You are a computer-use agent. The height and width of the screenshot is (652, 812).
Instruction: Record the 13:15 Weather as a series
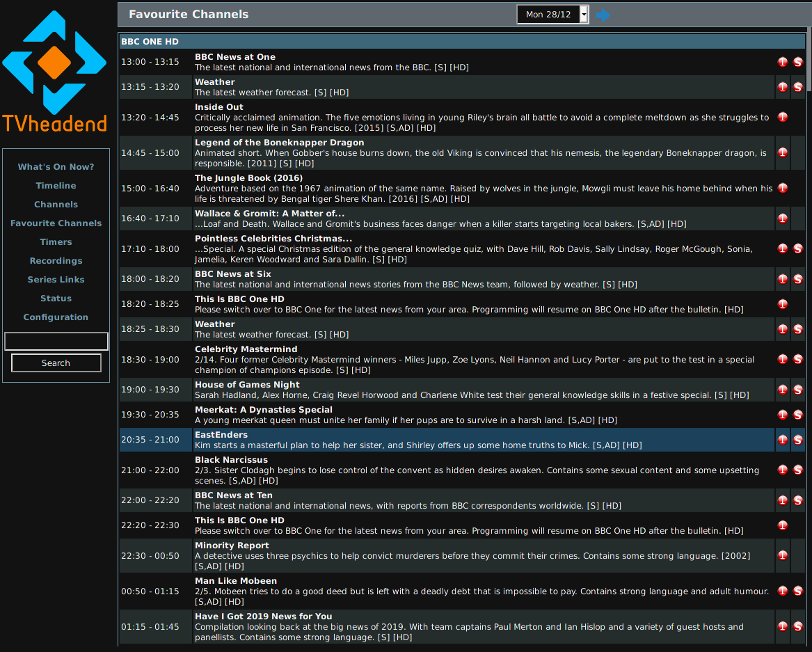coord(798,87)
